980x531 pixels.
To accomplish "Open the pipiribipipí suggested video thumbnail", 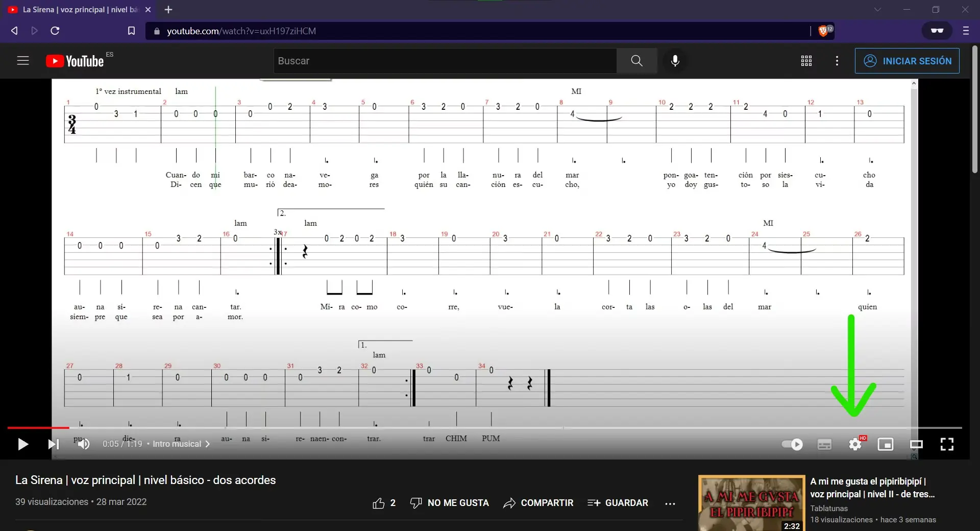I will pyautogui.click(x=751, y=503).
